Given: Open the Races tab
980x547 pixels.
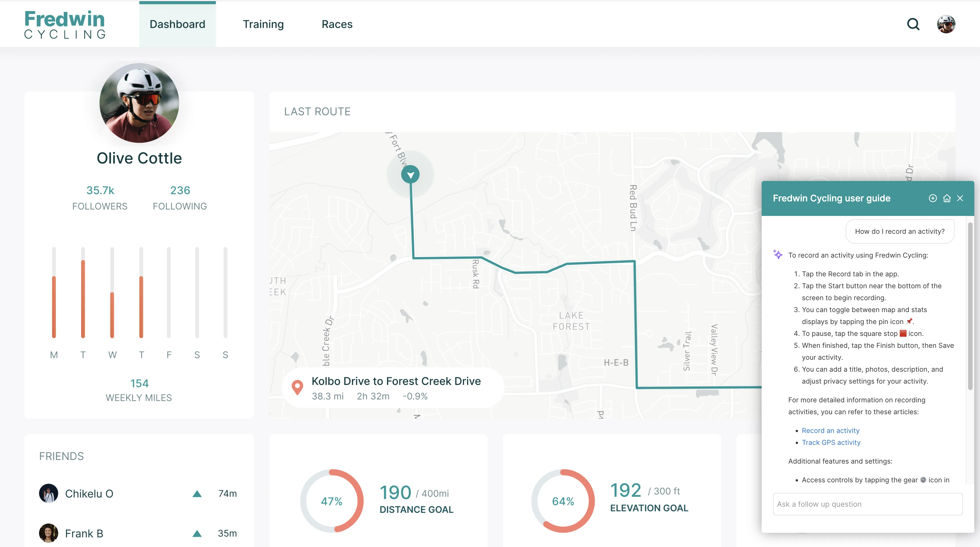Looking at the screenshot, I should tap(337, 24).
